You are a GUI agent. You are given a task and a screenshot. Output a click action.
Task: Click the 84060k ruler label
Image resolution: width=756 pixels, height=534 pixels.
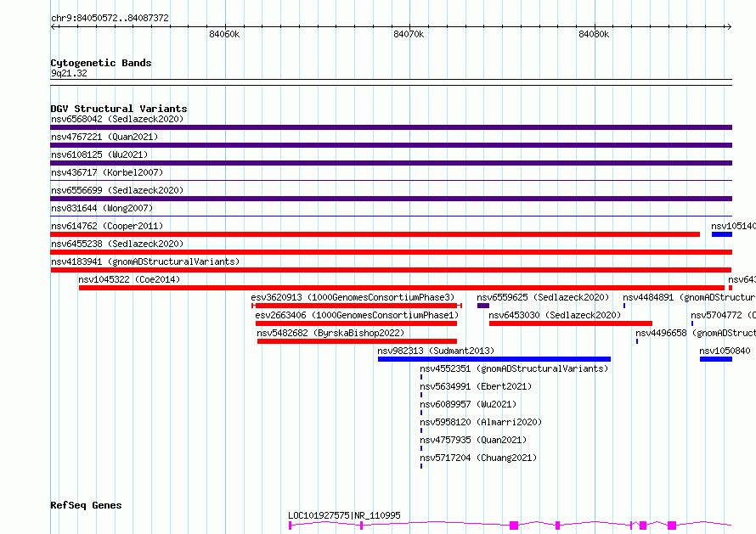(224, 34)
